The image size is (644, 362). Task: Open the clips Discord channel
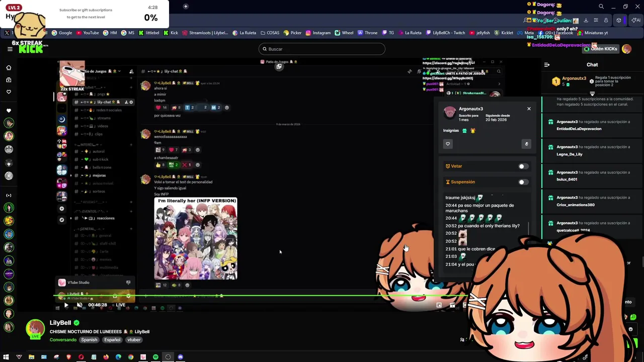tap(91, 134)
